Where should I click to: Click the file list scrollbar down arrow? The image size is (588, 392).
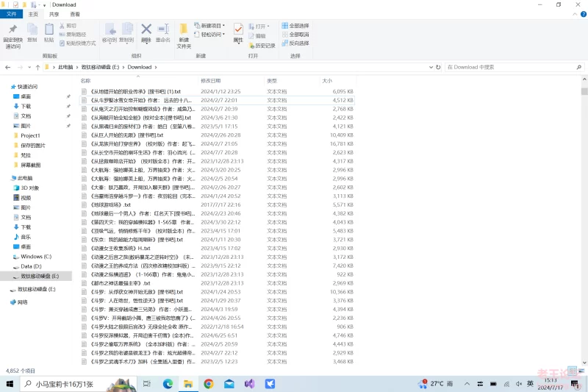[584, 363]
